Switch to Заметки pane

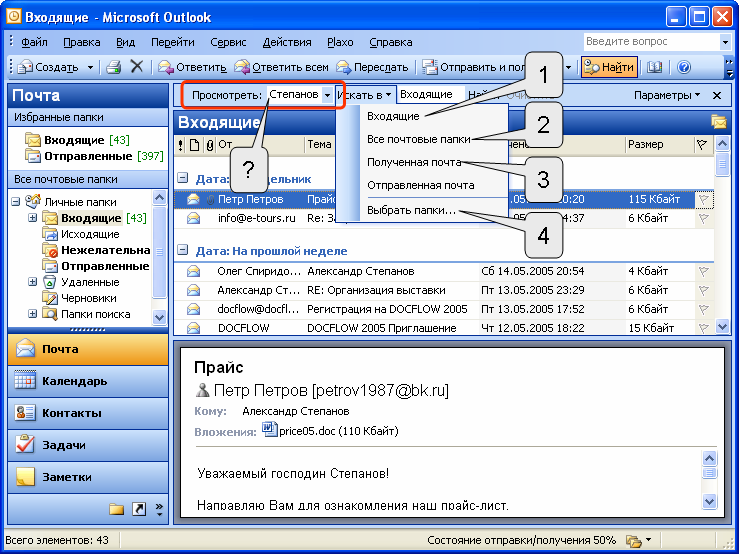[88, 477]
